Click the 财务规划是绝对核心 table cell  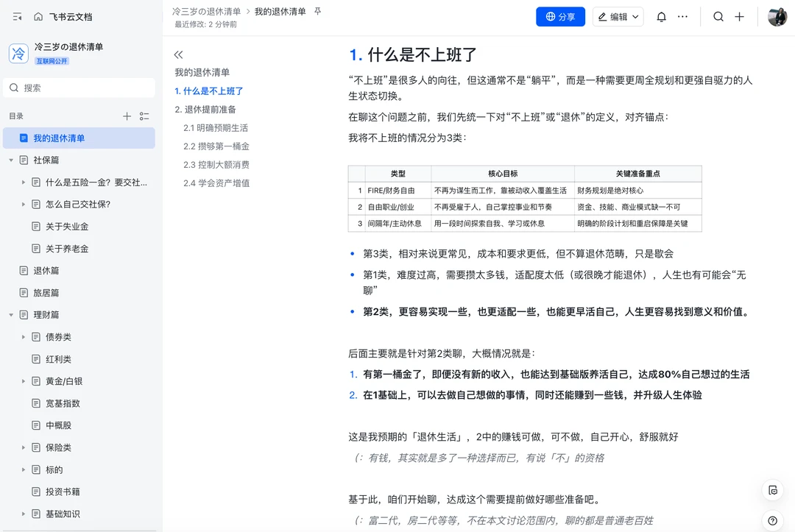click(637, 191)
